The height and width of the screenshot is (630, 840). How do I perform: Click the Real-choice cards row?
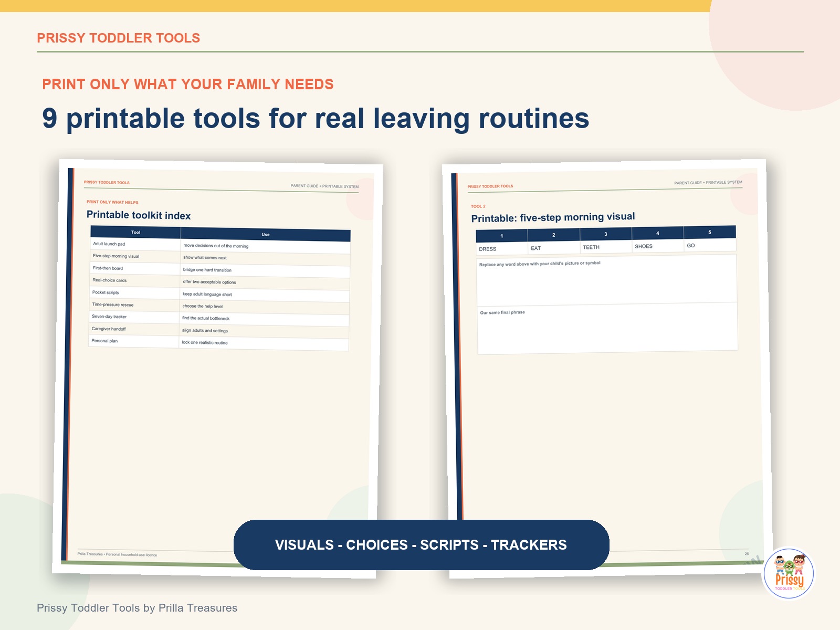tap(219, 281)
